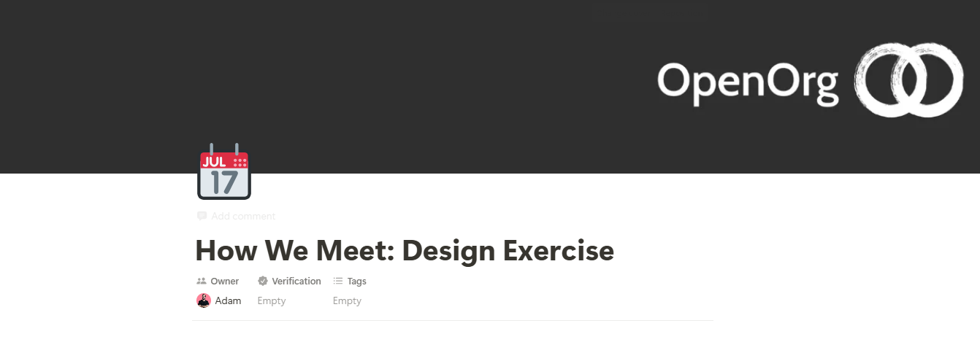
Task: Select the Verification property label
Action: [296, 281]
